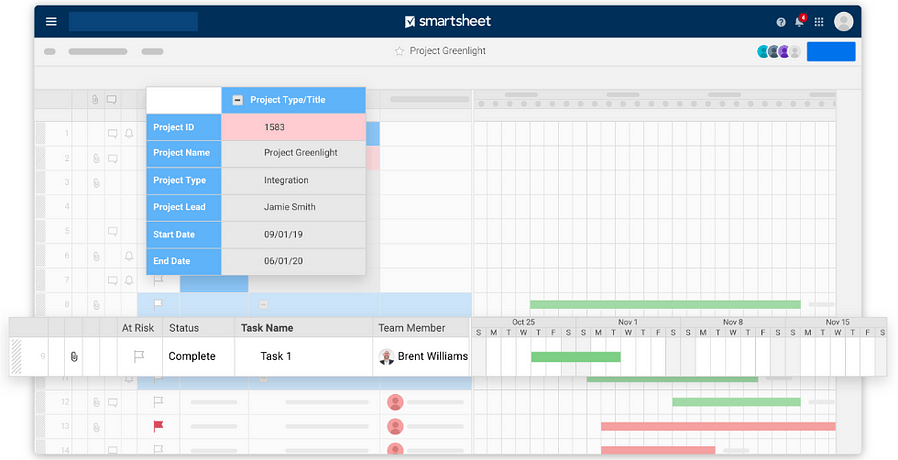
Task: Click the Task Name column header
Action: click(304, 328)
